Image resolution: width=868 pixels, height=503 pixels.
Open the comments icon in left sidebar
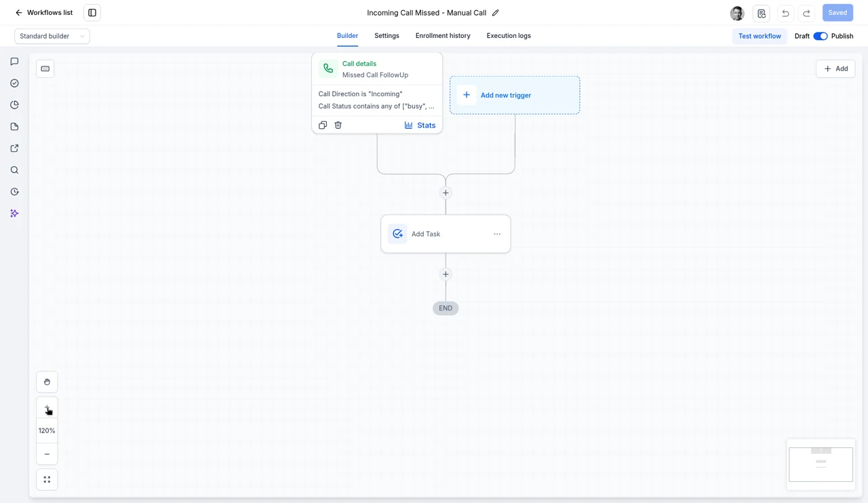14,62
